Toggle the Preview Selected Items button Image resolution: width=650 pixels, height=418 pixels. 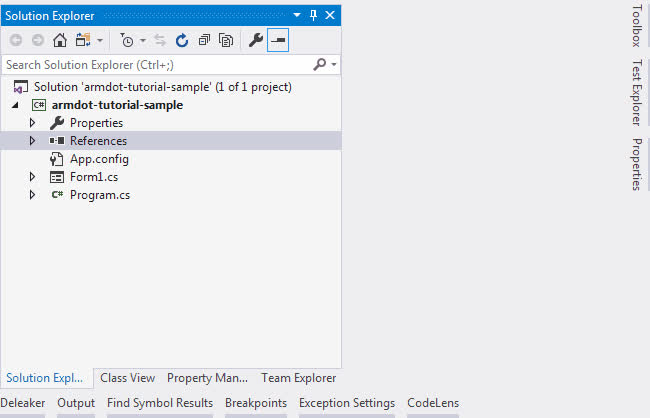[278, 40]
